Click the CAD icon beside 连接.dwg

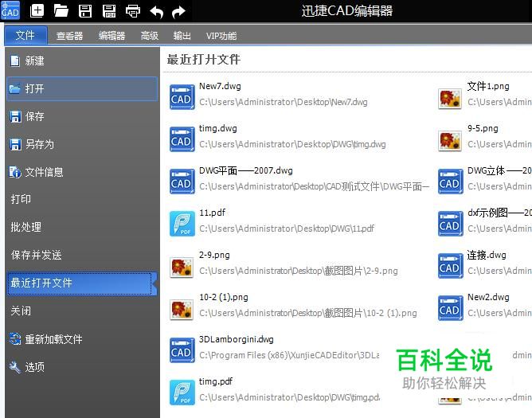[451, 266]
